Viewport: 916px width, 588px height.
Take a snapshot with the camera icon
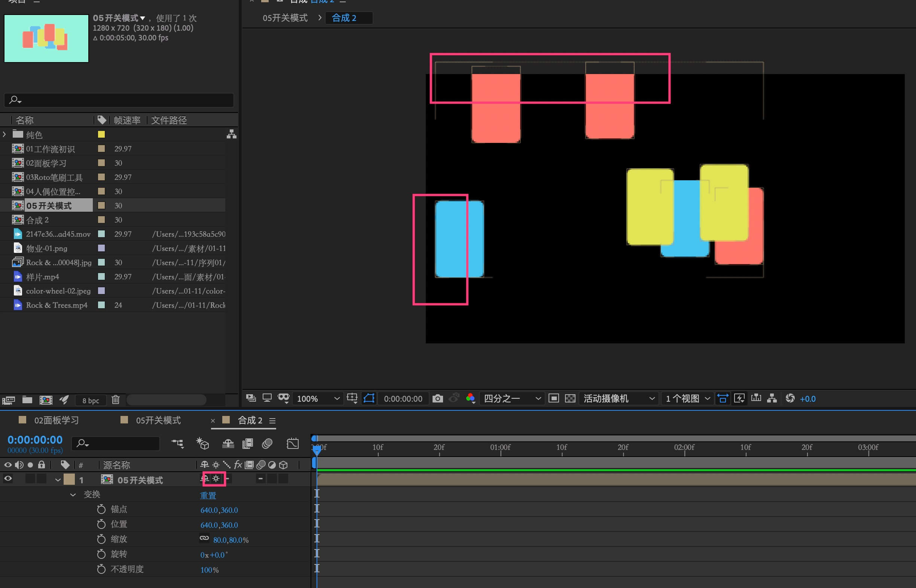tap(437, 399)
